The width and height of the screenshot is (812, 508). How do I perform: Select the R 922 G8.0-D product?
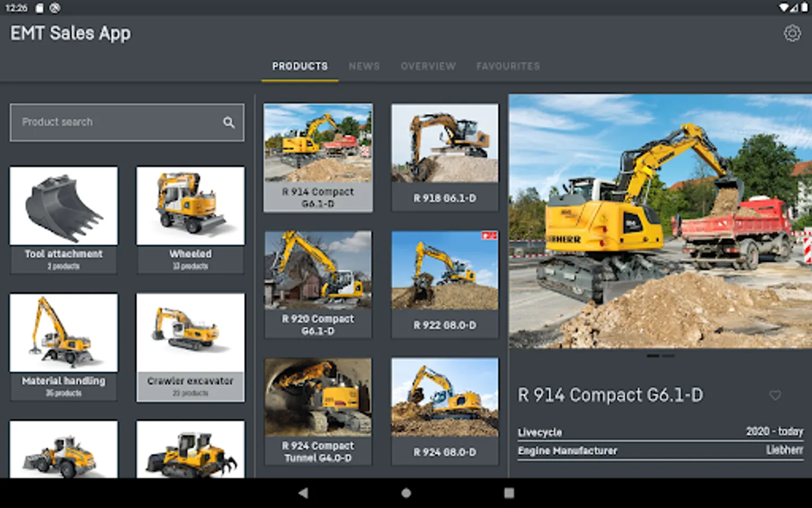click(x=445, y=284)
